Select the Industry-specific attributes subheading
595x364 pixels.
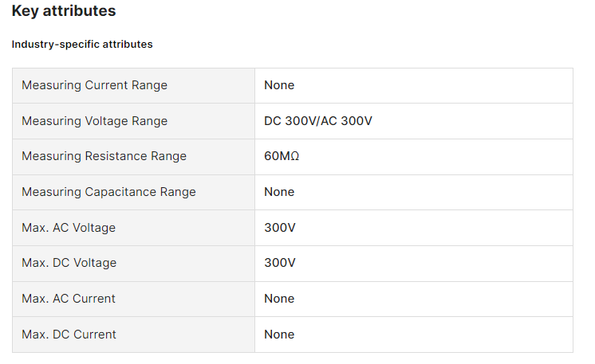[82, 45]
